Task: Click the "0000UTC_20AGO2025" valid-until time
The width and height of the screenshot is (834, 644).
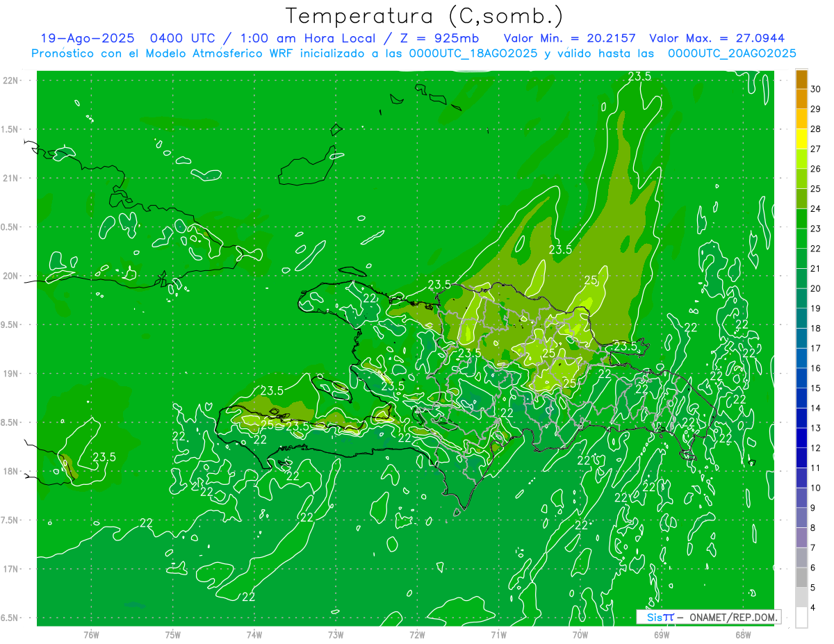Action: (x=732, y=53)
